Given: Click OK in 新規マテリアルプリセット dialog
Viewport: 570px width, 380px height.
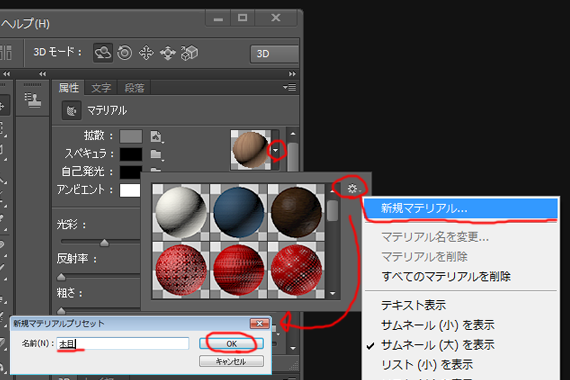Looking at the screenshot, I should click(231, 344).
